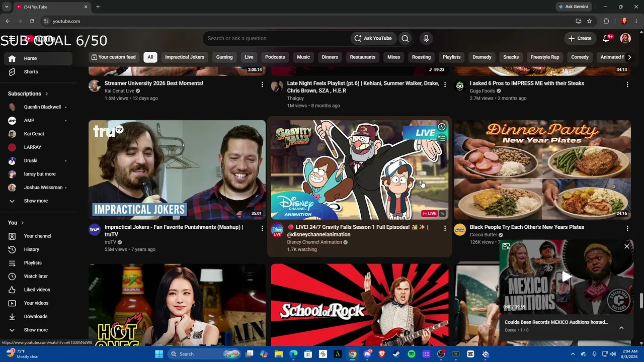Click the magnifier search button
This screenshot has width=644, height=362.
(405, 38)
